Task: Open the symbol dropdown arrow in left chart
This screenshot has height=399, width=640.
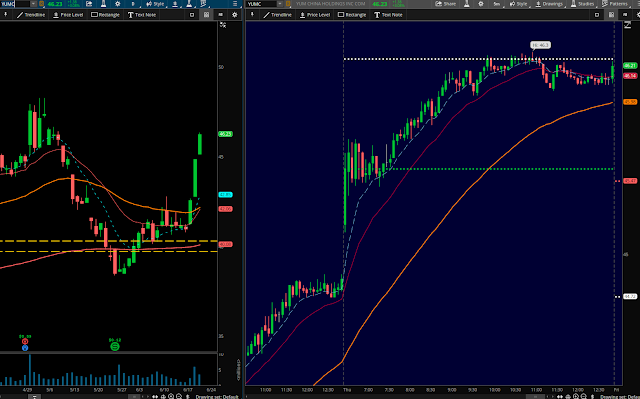Action: coord(33,4)
